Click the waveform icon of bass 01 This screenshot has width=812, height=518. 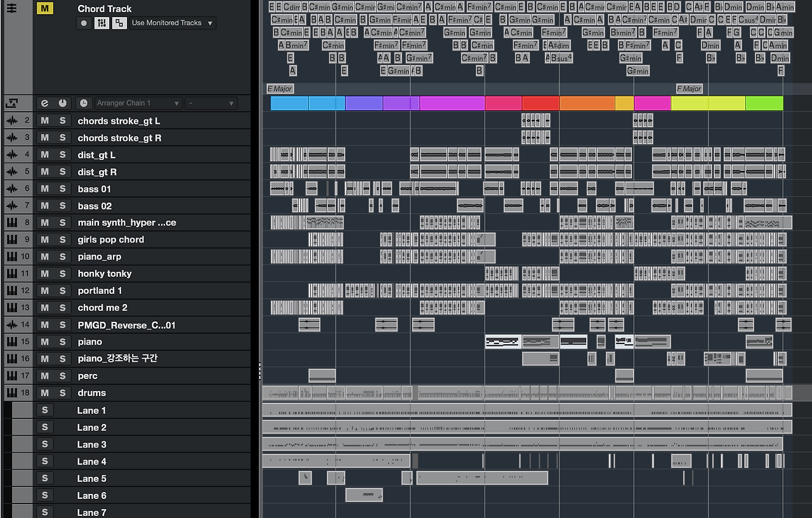point(11,189)
